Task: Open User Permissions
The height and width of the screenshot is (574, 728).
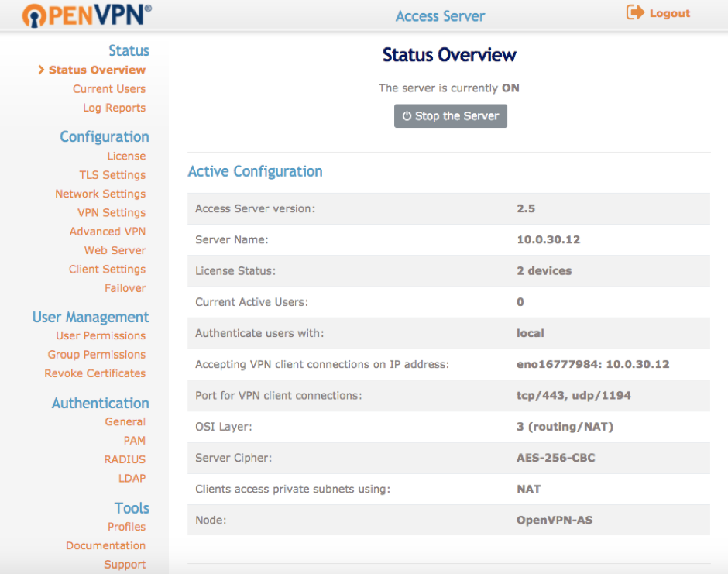Action: pyautogui.click(x=101, y=335)
